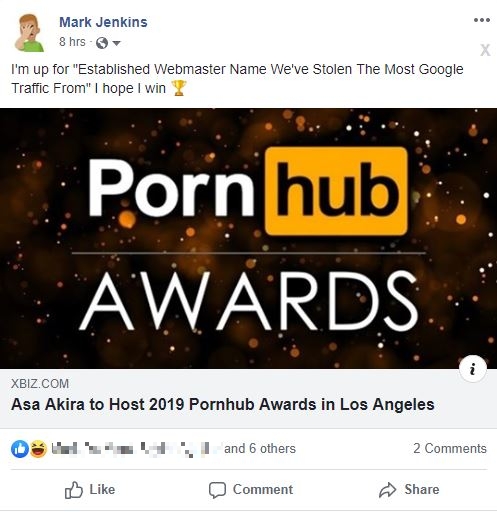Click the blue thumbs-up reaction icon
This screenshot has width=497, height=512.
pyautogui.click(x=20, y=449)
